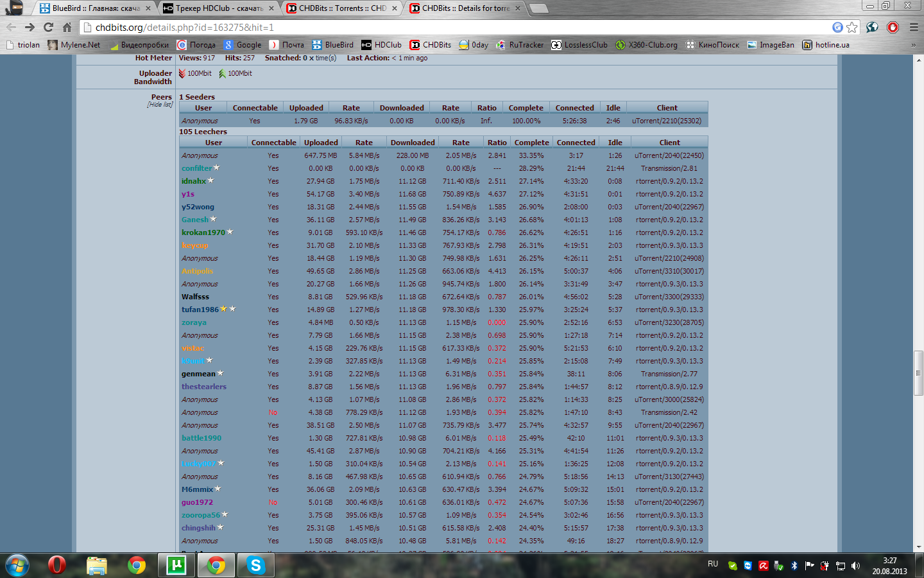Open the 0day bookmark

[474, 45]
